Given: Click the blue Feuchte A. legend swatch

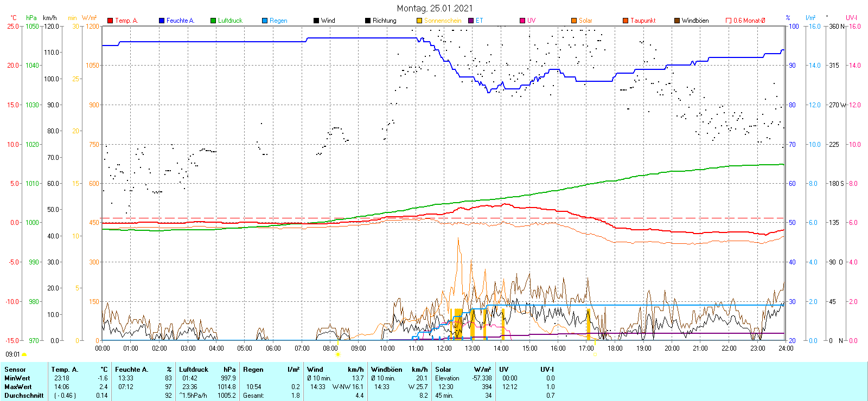Looking at the screenshot, I should (x=162, y=21).
